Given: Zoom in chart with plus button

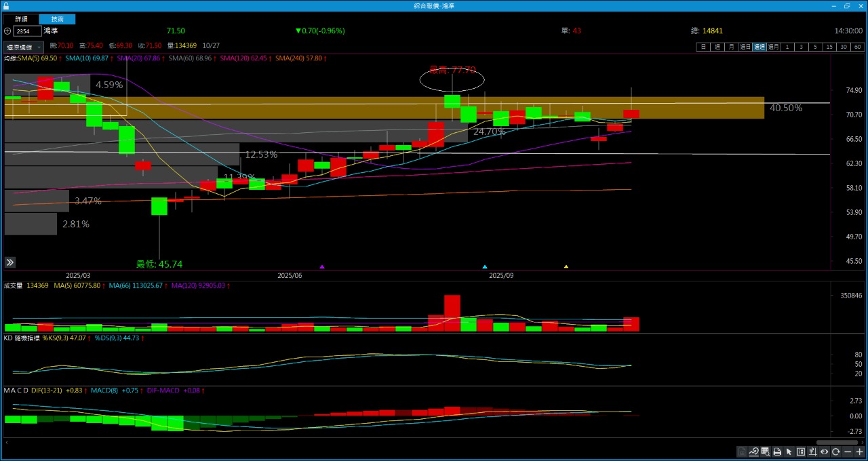Looking at the screenshot, I should [859, 452].
